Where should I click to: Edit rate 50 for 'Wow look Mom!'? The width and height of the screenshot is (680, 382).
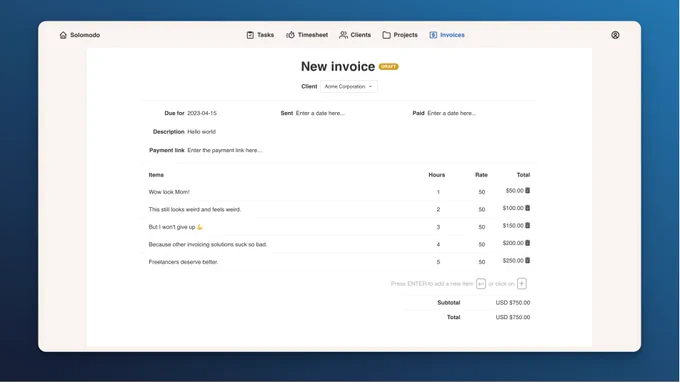point(482,192)
